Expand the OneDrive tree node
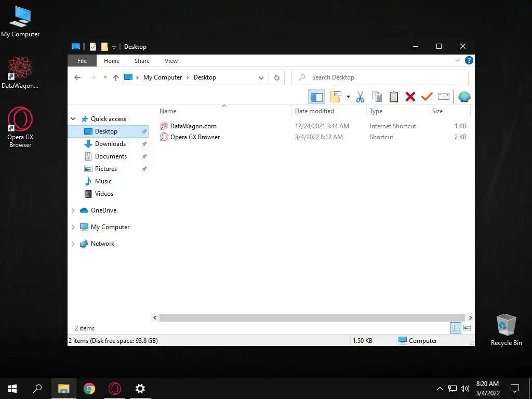This screenshot has width=532, height=399. click(73, 210)
